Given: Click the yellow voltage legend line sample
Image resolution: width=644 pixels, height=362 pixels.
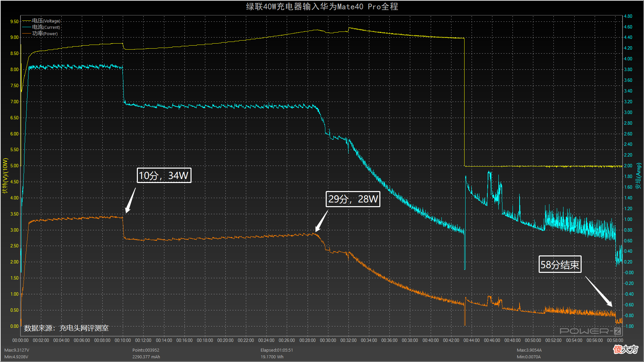Looking at the screenshot, I should point(27,21).
